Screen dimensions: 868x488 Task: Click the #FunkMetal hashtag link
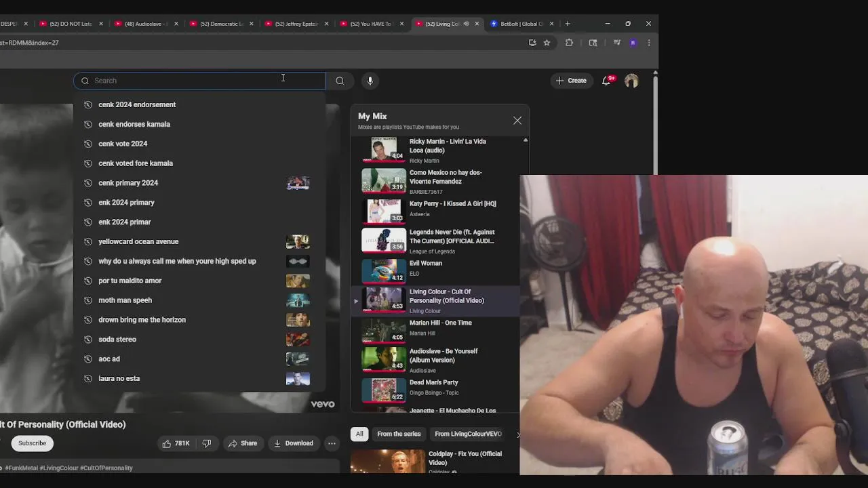point(20,468)
